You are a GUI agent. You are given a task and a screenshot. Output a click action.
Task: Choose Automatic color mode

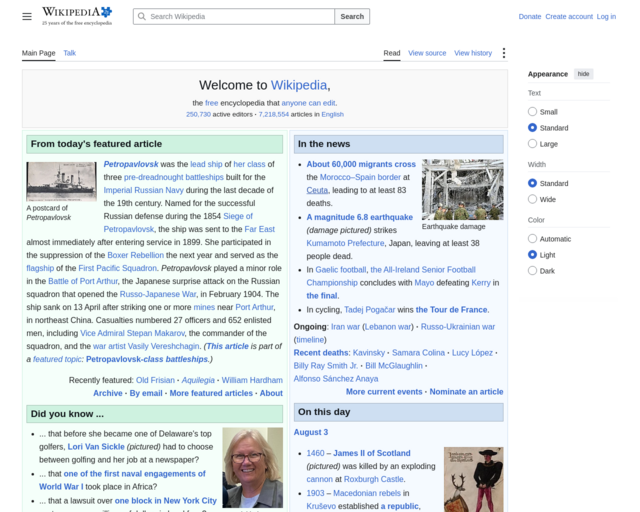click(x=532, y=238)
